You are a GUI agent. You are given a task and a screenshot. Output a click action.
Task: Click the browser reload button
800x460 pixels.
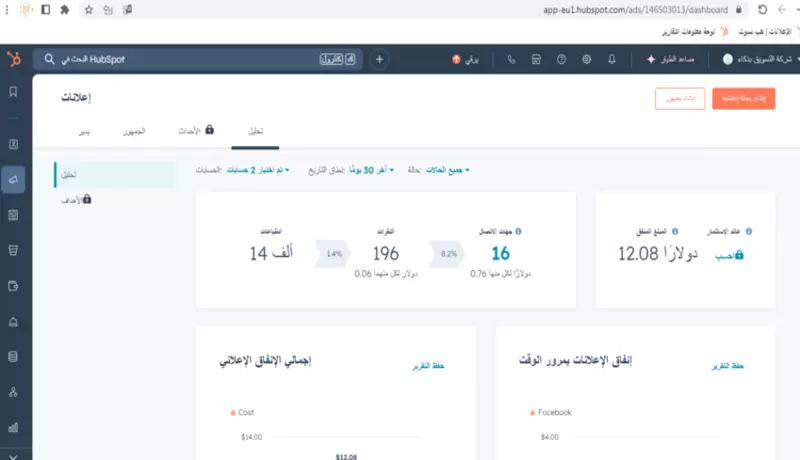click(762, 10)
